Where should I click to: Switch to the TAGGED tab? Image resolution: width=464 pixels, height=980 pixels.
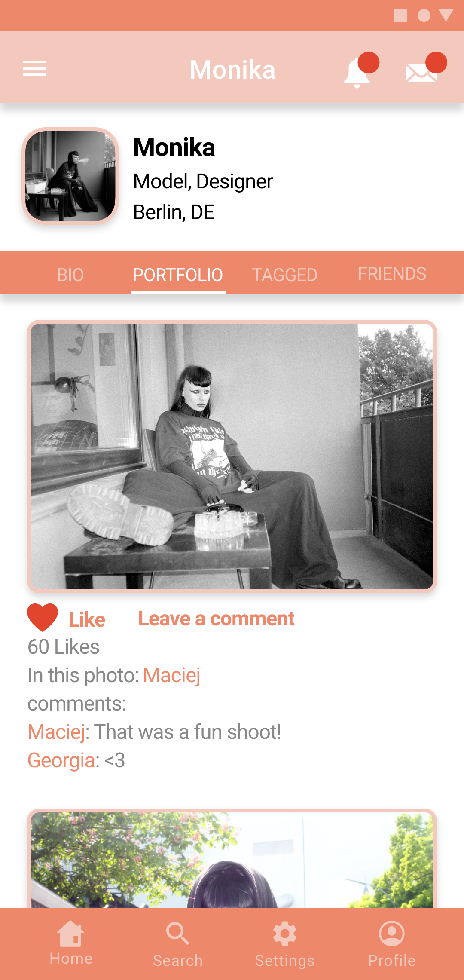coord(284,275)
